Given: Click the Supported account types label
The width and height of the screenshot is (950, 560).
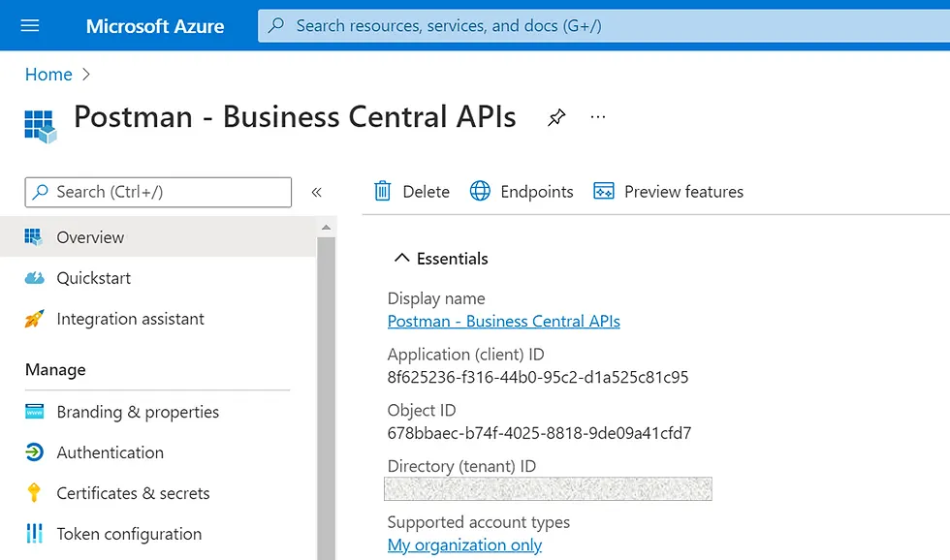Looking at the screenshot, I should [x=479, y=522].
